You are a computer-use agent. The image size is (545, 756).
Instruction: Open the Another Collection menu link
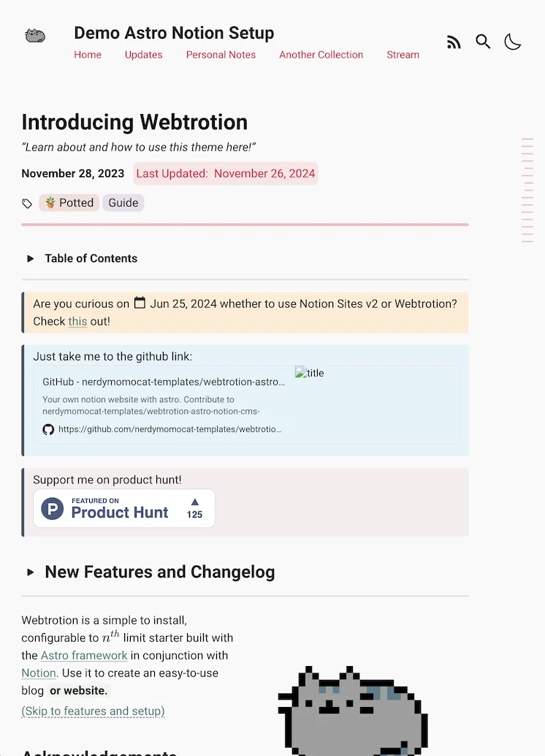(321, 55)
